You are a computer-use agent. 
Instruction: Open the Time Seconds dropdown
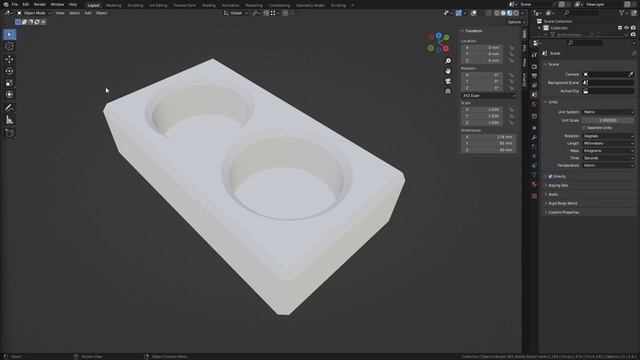tap(608, 158)
